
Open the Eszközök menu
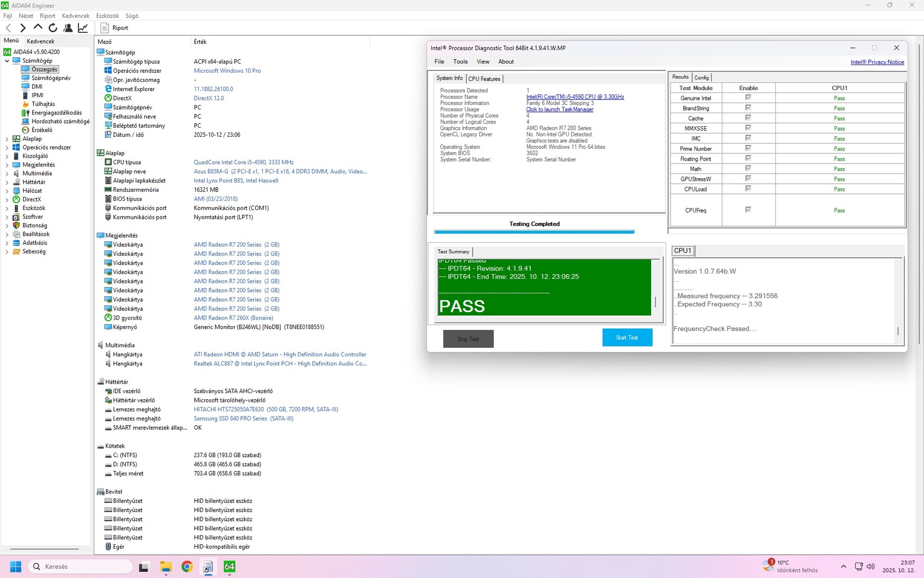click(x=107, y=16)
